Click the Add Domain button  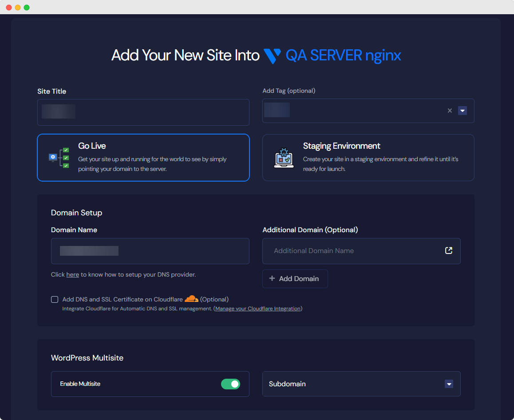(295, 278)
